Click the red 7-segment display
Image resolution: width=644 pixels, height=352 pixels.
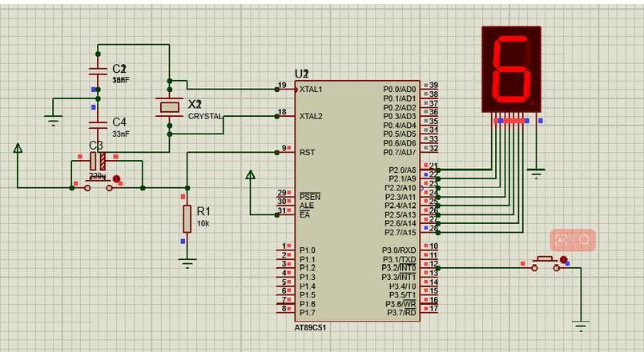[x=511, y=69]
